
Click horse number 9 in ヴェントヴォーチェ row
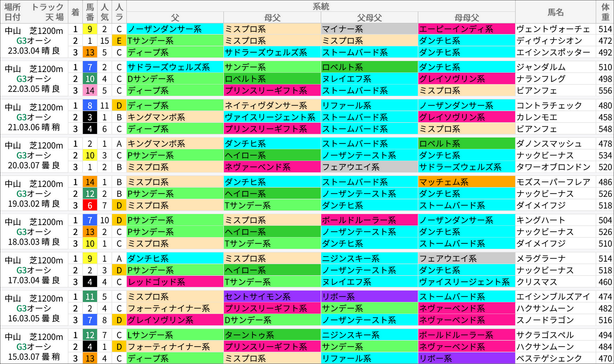click(x=90, y=29)
